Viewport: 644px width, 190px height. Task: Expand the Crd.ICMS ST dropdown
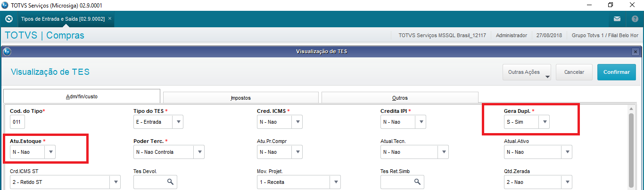115,182
